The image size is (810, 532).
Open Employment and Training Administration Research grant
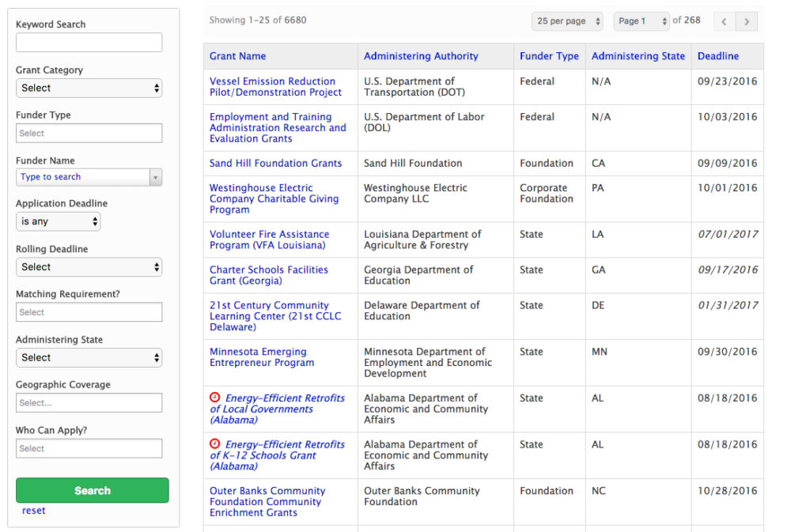click(x=278, y=128)
